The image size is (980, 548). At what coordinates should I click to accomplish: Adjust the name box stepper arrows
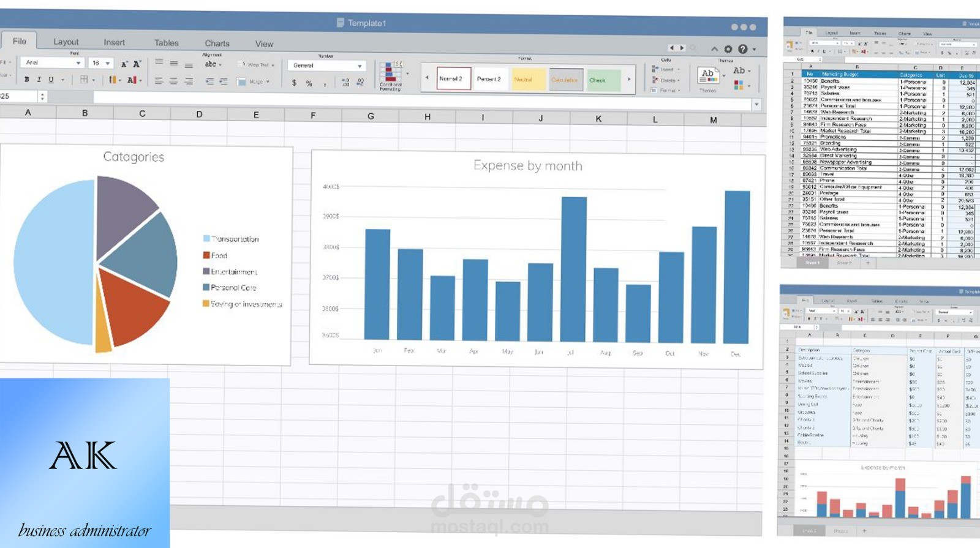point(42,97)
